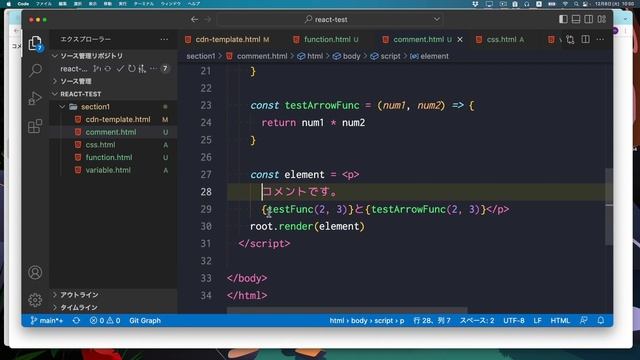Open Git Graph from status bar

tap(145, 320)
